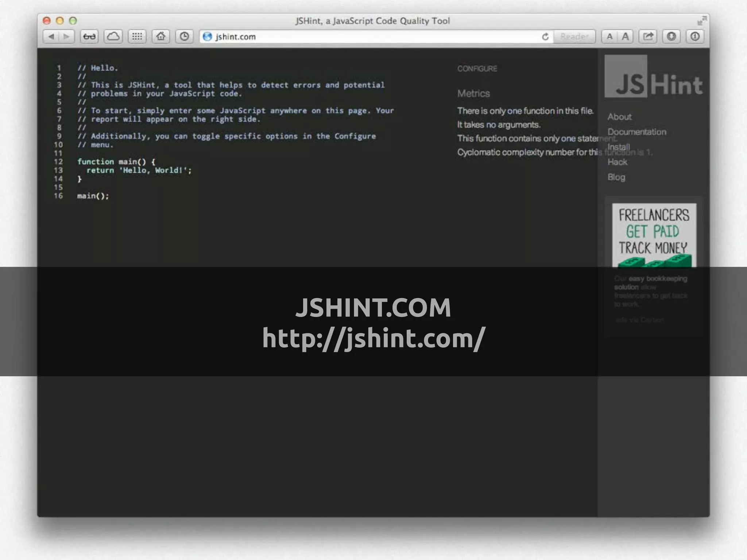The width and height of the screenshot is (747, 560).
Task: Click the globe site icon in address bar
Action: pos(208,36)
